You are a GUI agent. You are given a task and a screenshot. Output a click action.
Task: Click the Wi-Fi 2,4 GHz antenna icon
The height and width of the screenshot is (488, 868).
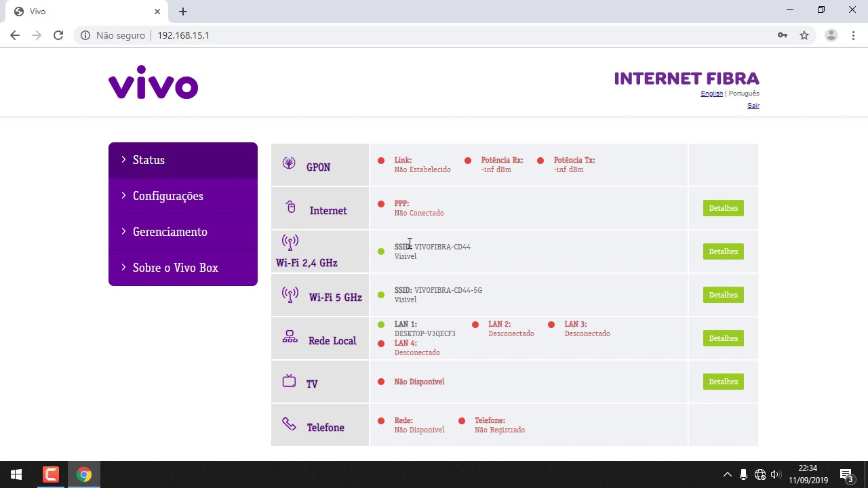(x=290, y=242)
